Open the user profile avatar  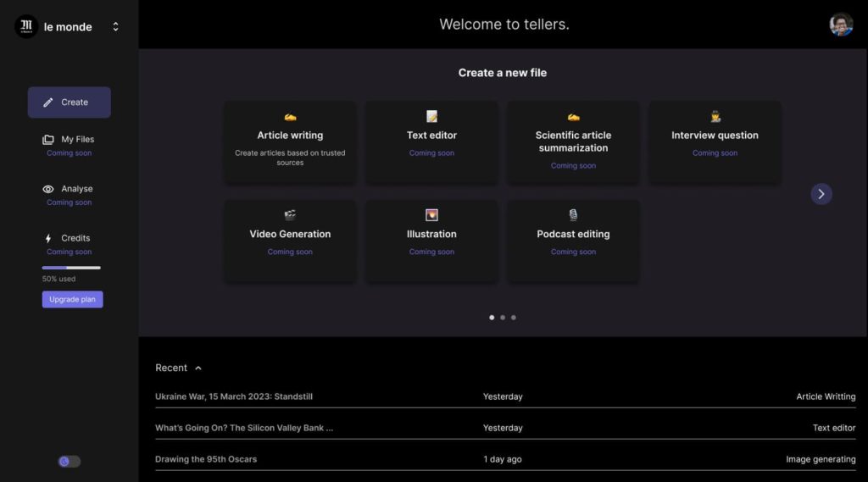point(841,25)
